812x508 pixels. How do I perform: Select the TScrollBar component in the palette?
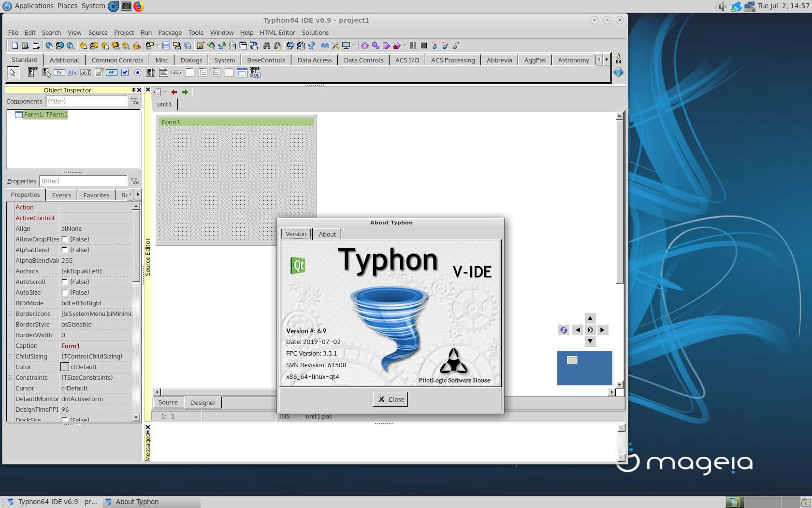pos(177,73)
